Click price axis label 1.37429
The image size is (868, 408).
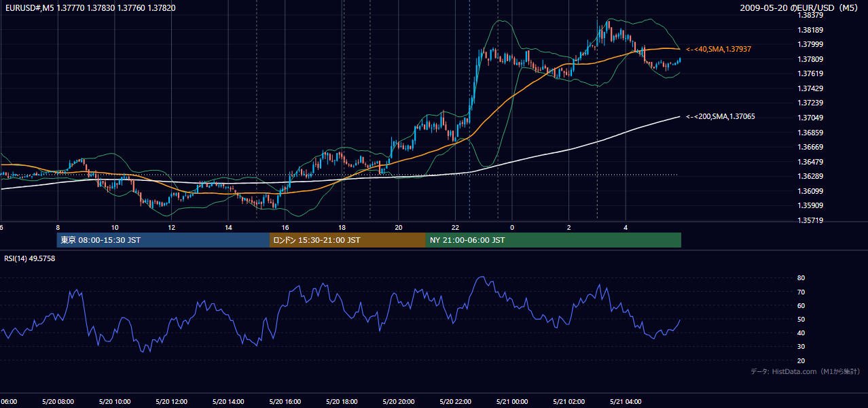click(x=810, y=88)
